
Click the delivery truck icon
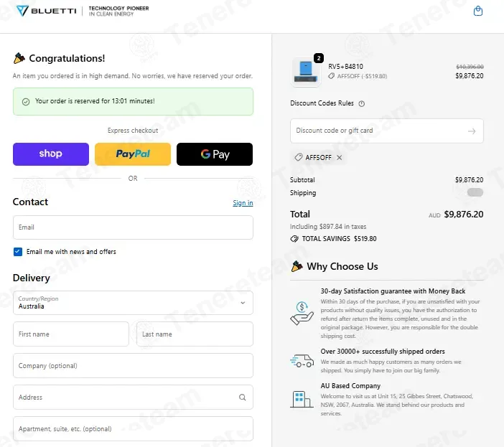(302, 361)
